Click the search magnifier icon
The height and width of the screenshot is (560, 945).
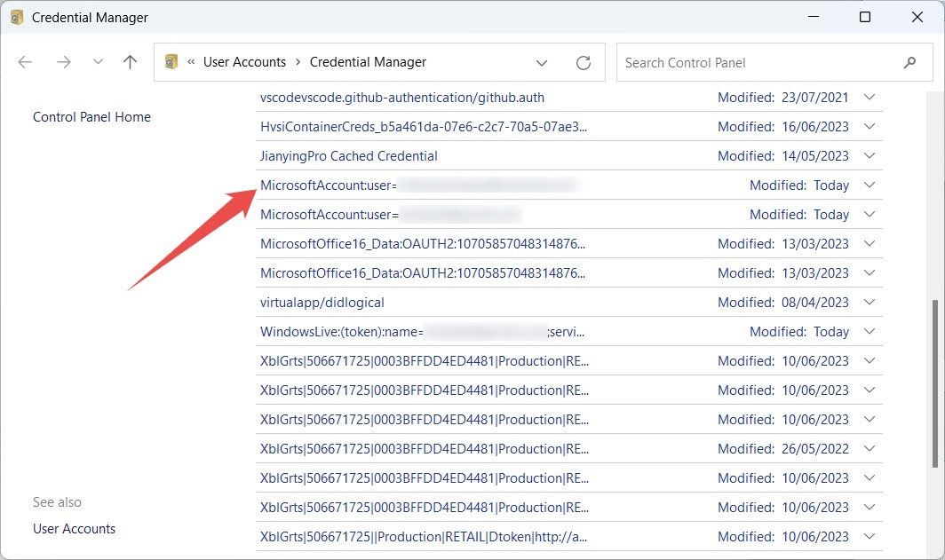point(909,62)
